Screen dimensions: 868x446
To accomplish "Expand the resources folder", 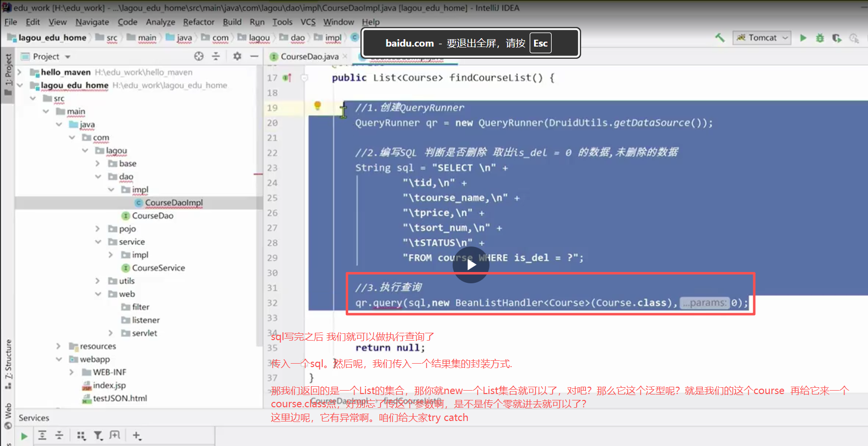I will [x=58, y=346].
